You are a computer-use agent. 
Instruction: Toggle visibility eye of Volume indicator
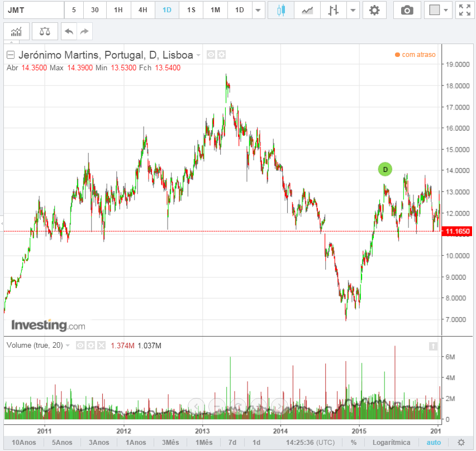click(80, 346)
